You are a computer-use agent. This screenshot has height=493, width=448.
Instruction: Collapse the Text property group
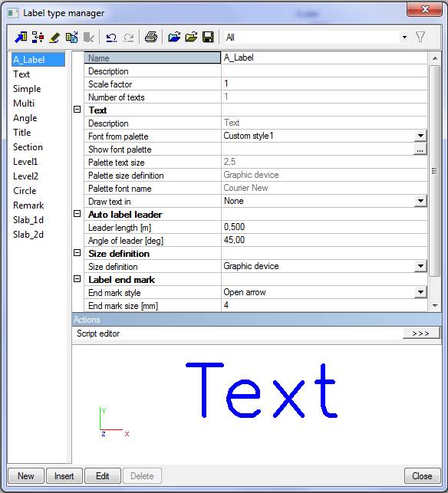77,110
